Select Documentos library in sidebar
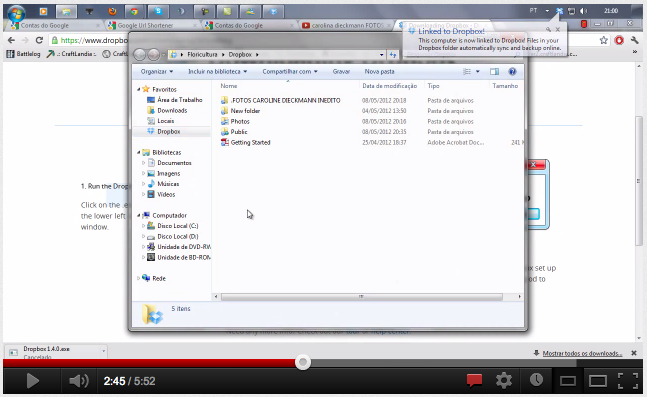Image resolution: width=647 pixels, height=397 pixels. pos(174,163)
